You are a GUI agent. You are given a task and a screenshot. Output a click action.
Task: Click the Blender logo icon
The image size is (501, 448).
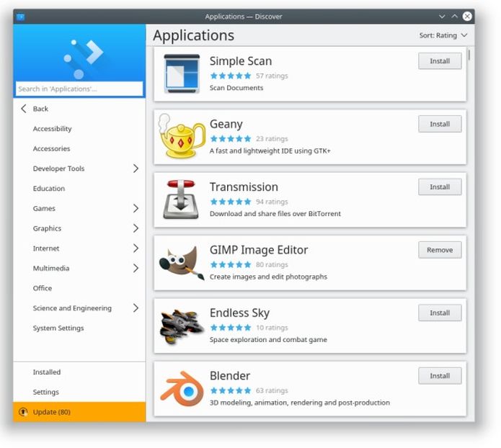pos(182,389)
